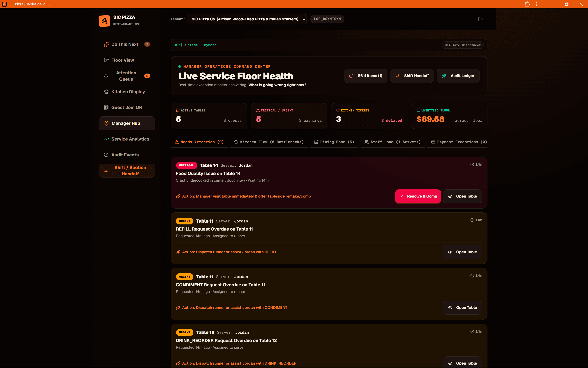Screen dimensions: 588x368
Task: Click the 86'd Items prohibited icon
Action: [x=351, y=76]
